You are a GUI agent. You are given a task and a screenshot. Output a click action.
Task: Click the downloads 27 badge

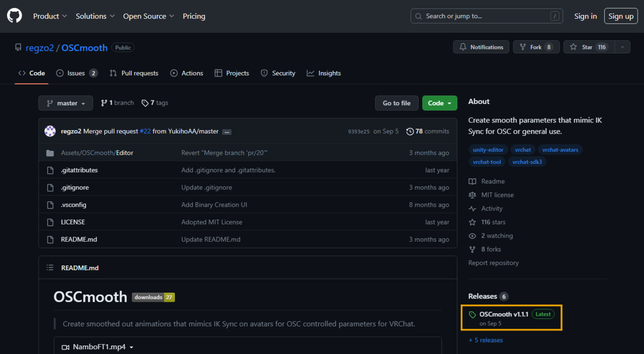(x=153, y=297)
